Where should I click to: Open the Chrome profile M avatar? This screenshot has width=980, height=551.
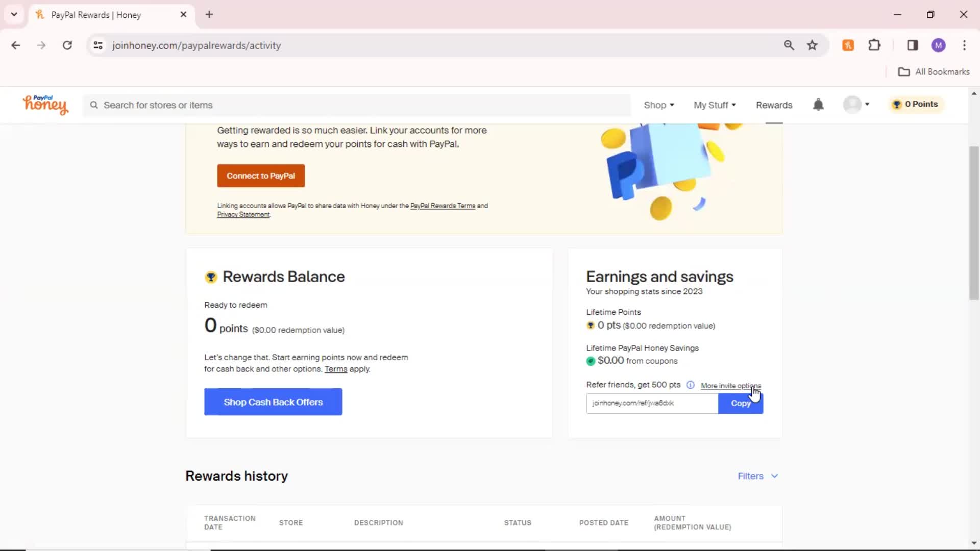[938, 45]
